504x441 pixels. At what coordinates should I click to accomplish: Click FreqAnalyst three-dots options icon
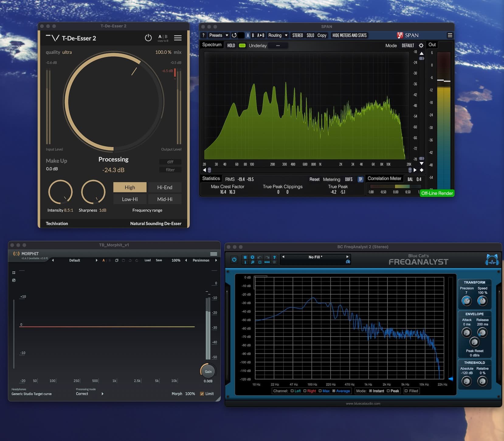coord(267,262)
